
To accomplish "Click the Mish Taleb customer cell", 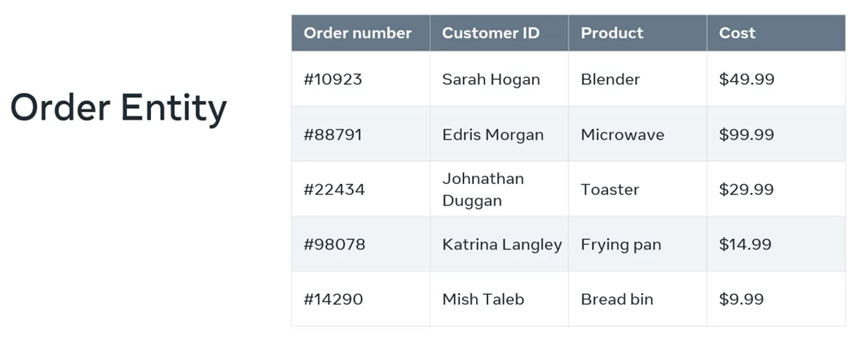I will 482,299.
